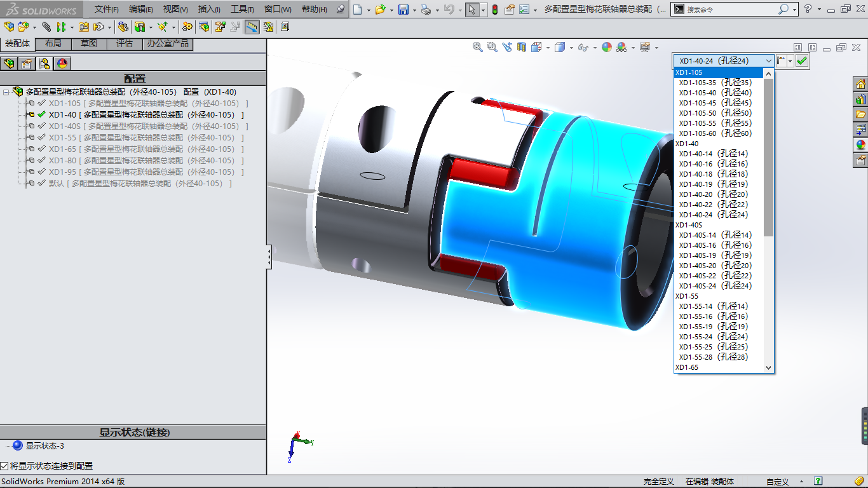The width and height of the screenshot is (868, 488).
Task: Open Custom Properties task pane icon
Action: pyautogui.click(x=861, y=160)
